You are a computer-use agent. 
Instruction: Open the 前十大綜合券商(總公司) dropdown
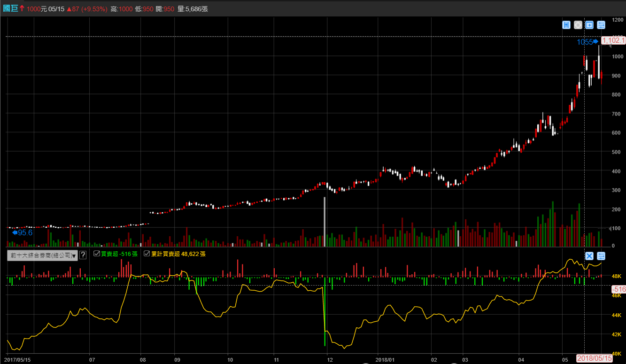coord(43,256)
